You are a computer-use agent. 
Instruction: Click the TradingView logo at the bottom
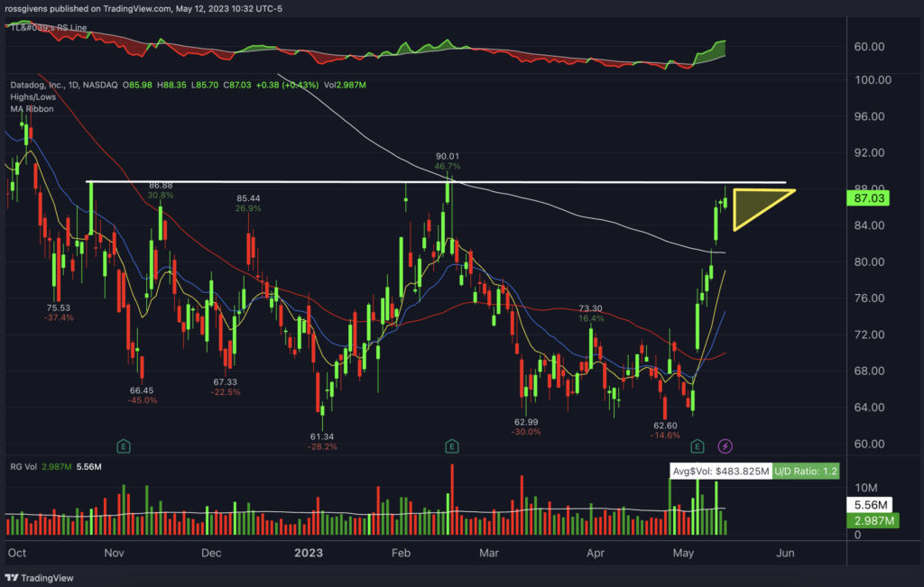click(39, 578)
